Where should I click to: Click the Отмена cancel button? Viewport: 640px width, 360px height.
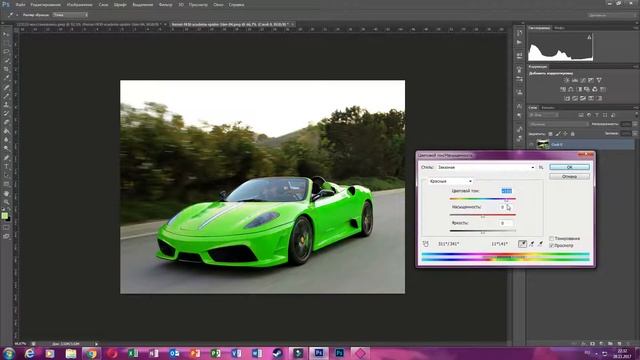(x=569, y=177)
